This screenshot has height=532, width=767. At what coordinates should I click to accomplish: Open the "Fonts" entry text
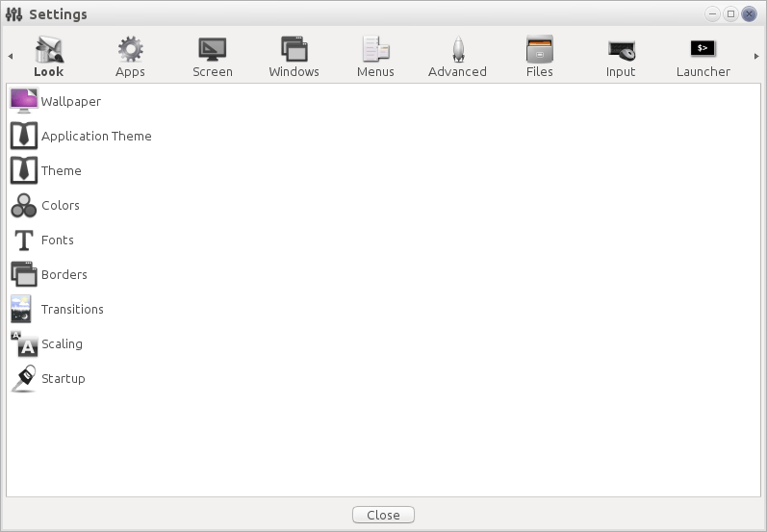pos(58,241)
